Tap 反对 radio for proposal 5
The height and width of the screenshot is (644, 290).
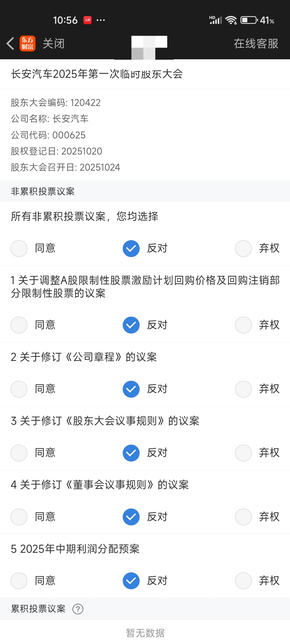pyautogui.click(x=131, y=581)
